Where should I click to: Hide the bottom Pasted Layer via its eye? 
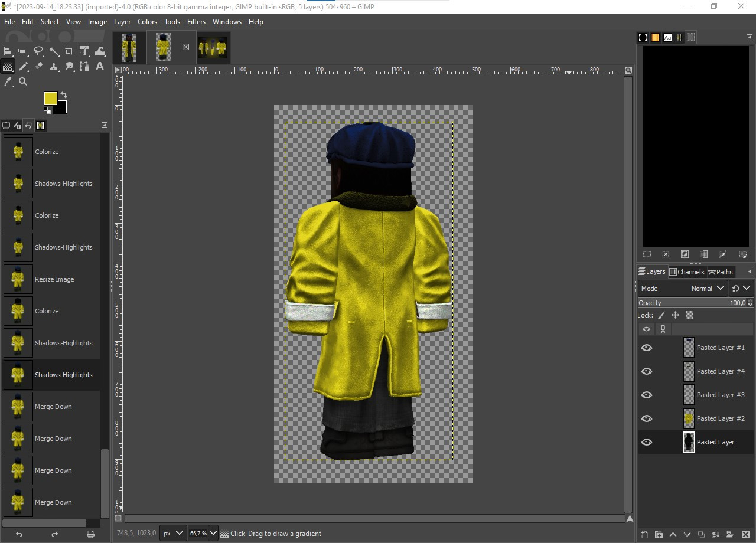[x=647, y=442]
